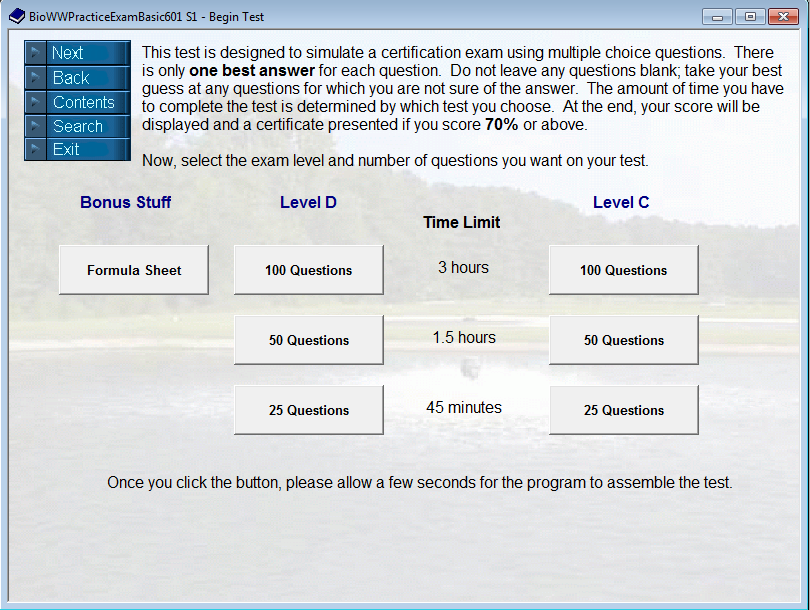
Task: Start the Level D 25 Questions test
Action: (x=307, y=409)
